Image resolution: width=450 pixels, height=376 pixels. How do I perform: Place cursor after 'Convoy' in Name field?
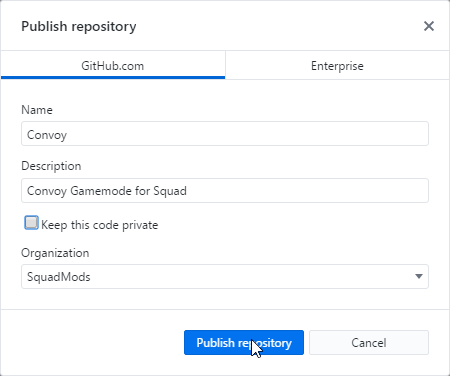coord(68,135)
